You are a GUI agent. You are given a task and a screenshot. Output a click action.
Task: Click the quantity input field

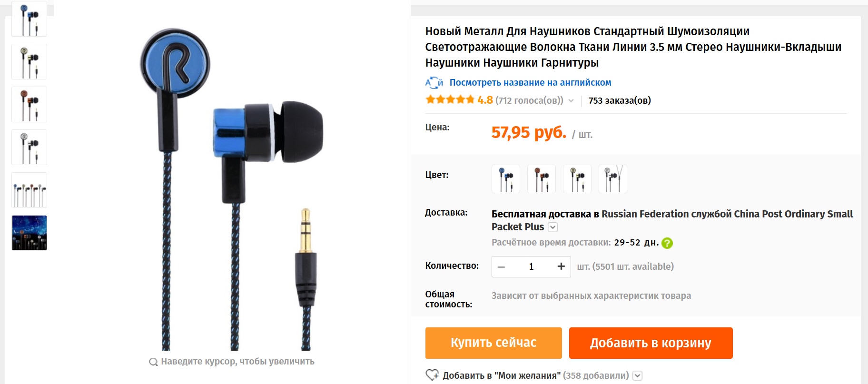coord(531,266)
